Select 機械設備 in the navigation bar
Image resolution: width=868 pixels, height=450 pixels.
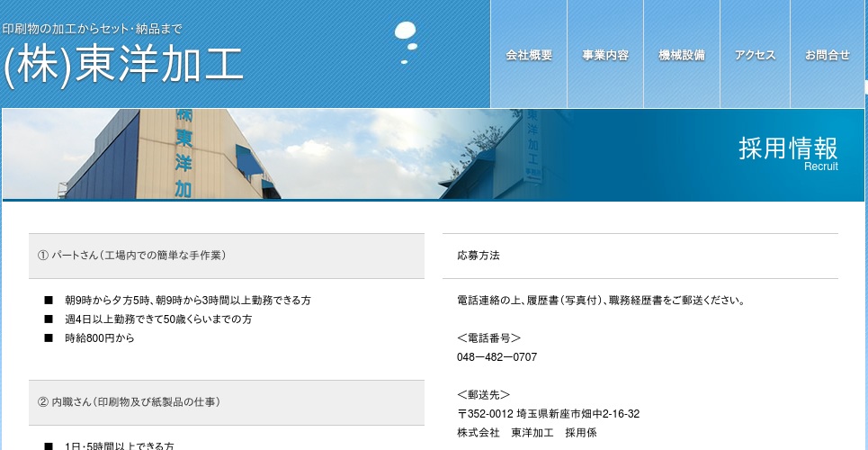coord(682,55)
